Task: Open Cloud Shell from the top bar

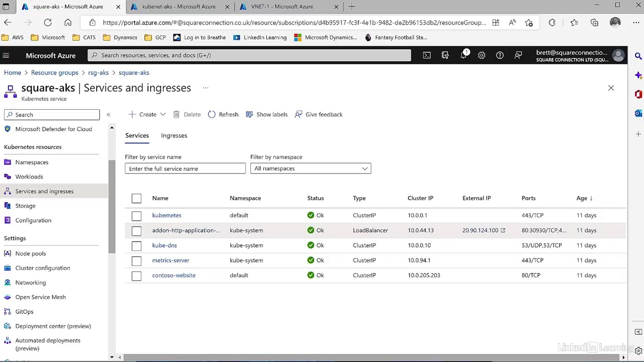Action: [x=427, y=55]
